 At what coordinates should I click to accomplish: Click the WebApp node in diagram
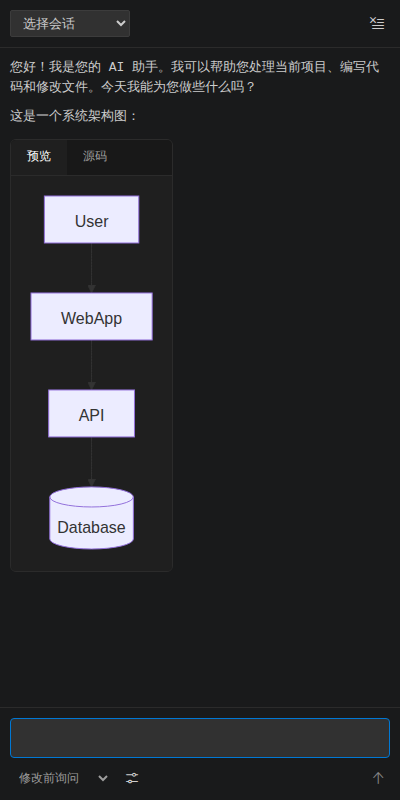click(x=91, y=317)
